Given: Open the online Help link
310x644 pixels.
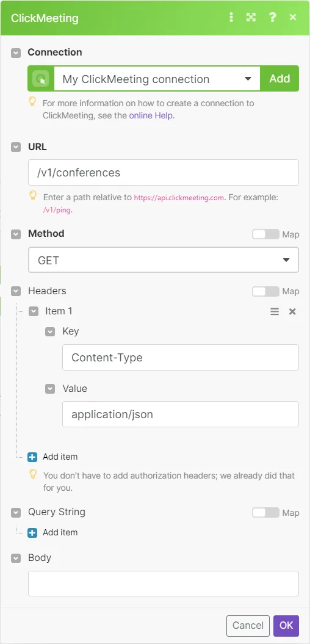Looking at the screenshot, I should coord(151,115).
